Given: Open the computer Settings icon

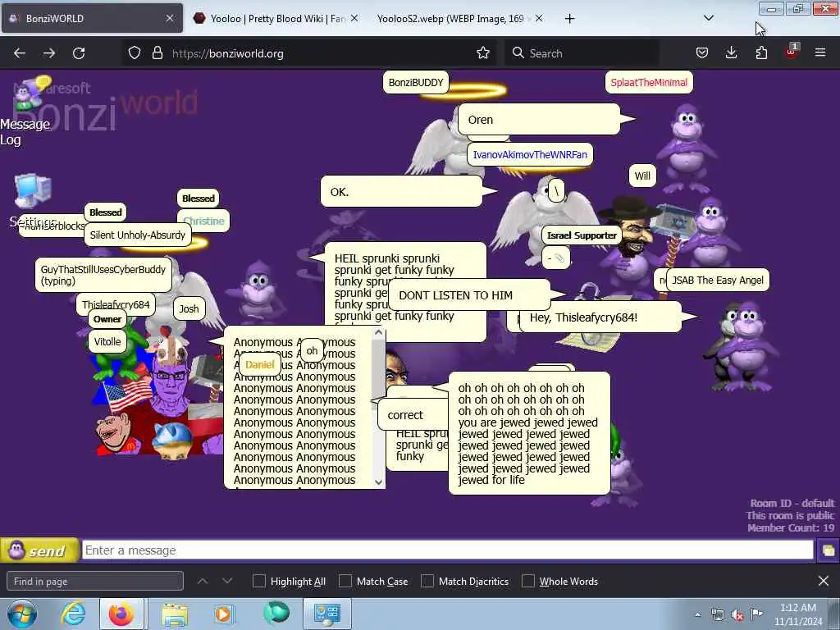Looking at the screenshot, I should (x=33, y=199).
